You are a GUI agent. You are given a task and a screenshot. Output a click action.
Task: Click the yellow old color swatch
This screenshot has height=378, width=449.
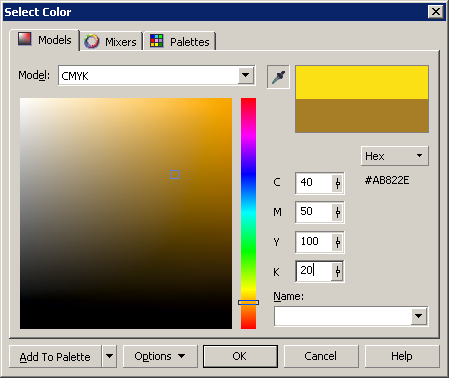tap(362, 82)
